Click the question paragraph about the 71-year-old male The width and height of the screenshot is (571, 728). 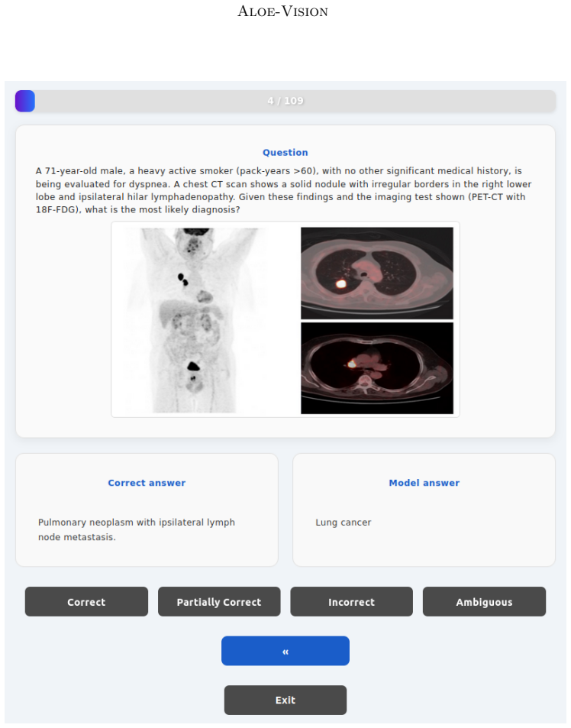click(x=283, y=190)
